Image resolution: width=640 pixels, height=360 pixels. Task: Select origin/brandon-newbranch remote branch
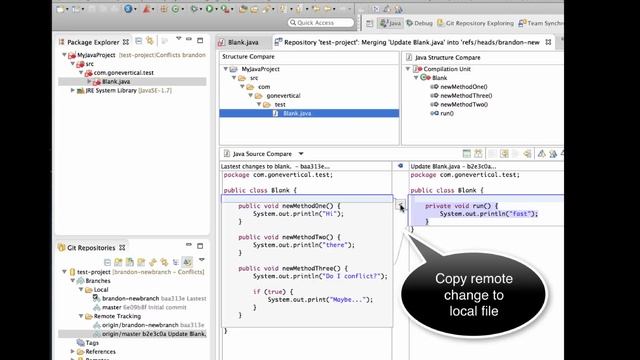click(x=140, y=325)
